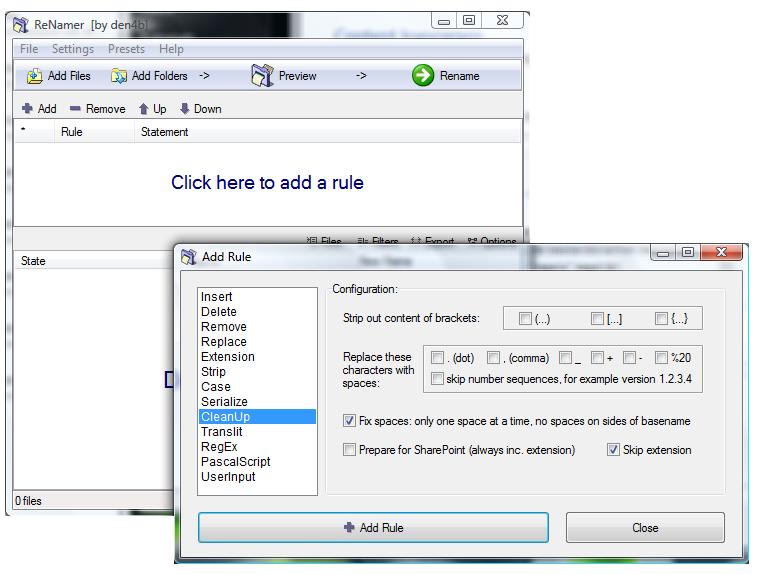This screenshot has height=575, width=763.
Task: Click the minus Remove rule icon
Action: [75, 108]
